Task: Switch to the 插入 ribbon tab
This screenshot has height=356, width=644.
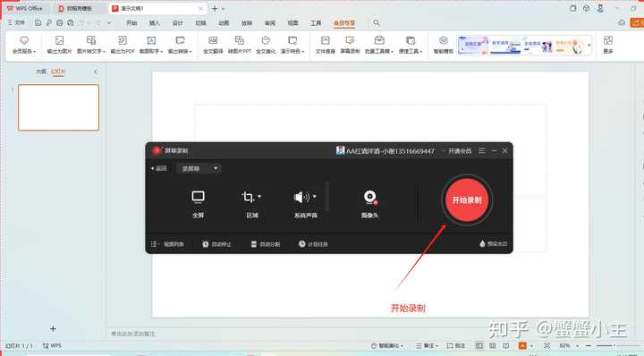Action: coord(155,23)
